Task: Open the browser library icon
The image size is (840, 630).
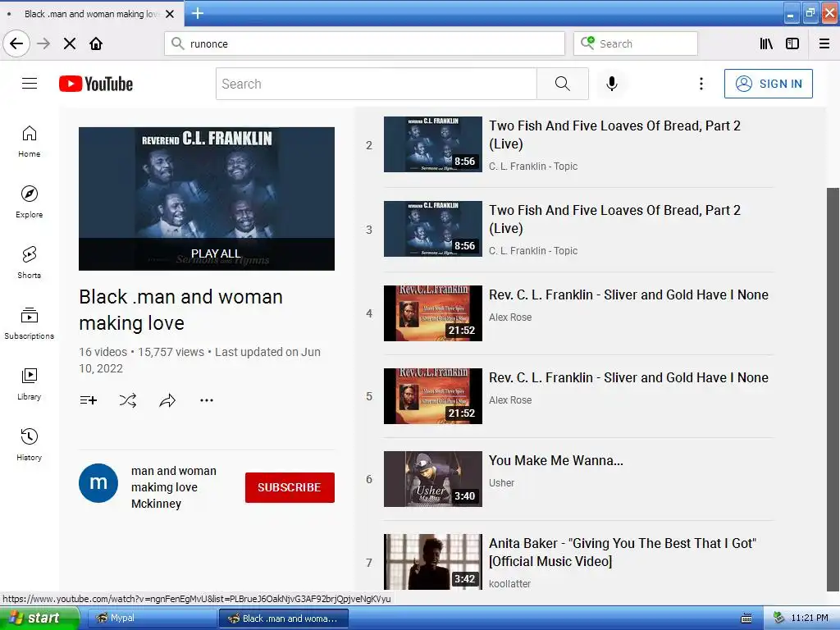Action: coord(767,43)
